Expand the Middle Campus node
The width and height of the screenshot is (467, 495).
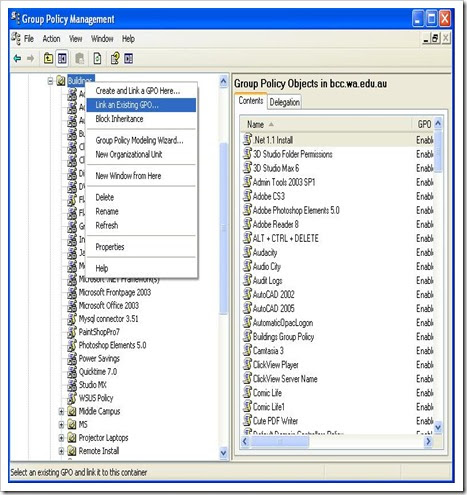click(61, 412)
